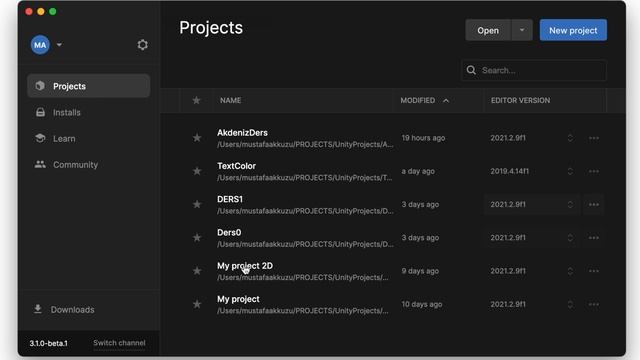640x360 pixels.
Task: Click the Switch channel link
Action: pyautogui.click(x=119, y=343)
